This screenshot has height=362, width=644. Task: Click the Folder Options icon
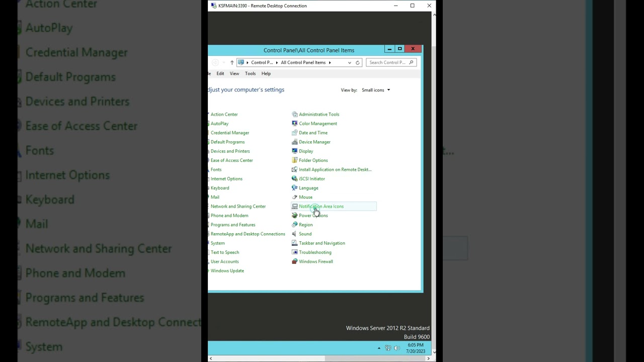295,160
